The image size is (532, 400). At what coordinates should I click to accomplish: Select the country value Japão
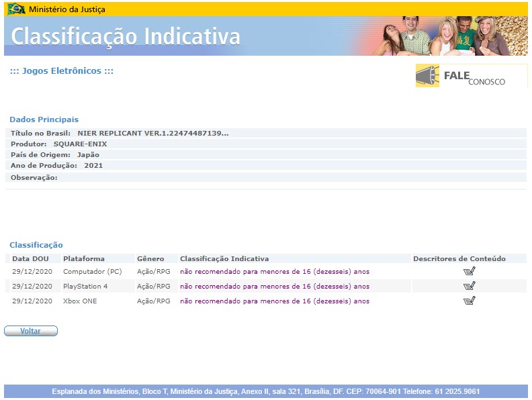tap(88, 155)
